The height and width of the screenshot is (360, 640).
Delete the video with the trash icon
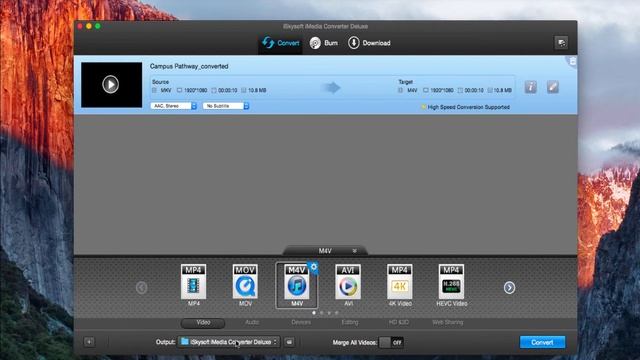pos(573,61)
